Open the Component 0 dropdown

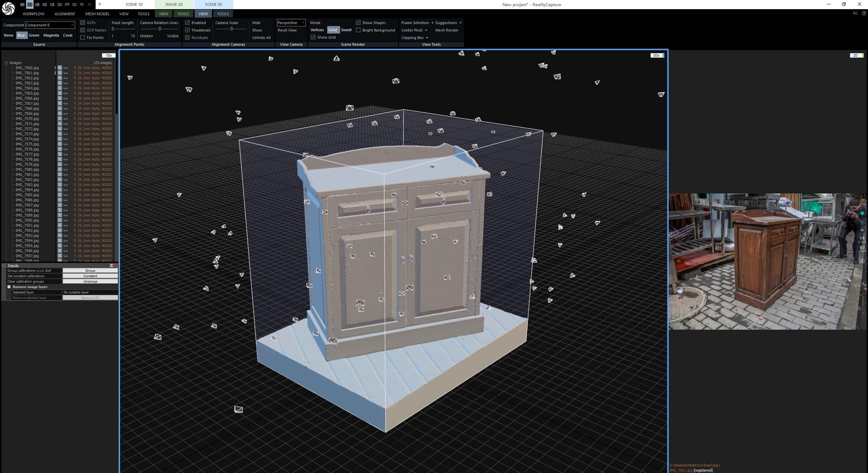click(72, 25)
